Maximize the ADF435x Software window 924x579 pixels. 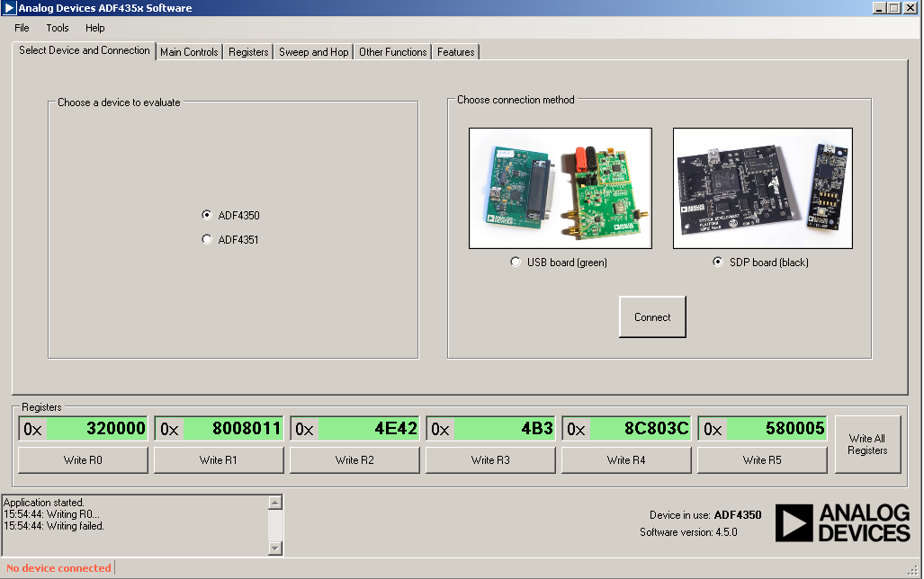[894, 8]
